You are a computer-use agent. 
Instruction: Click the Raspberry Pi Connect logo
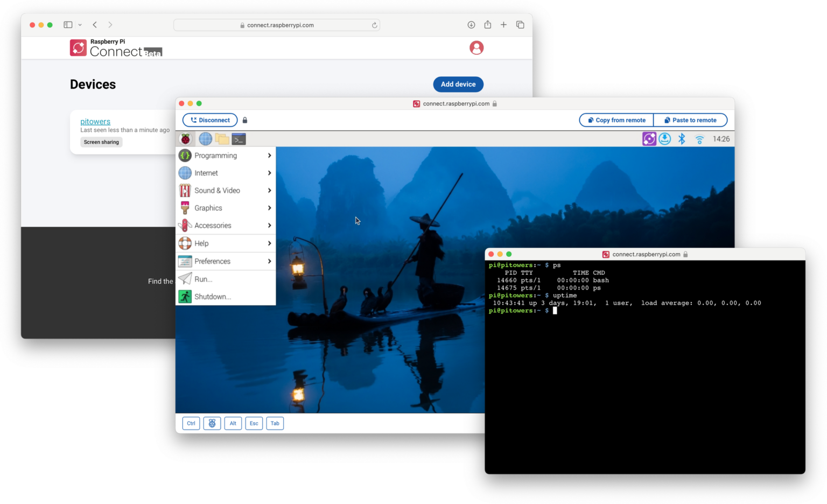tap(78, 47)
